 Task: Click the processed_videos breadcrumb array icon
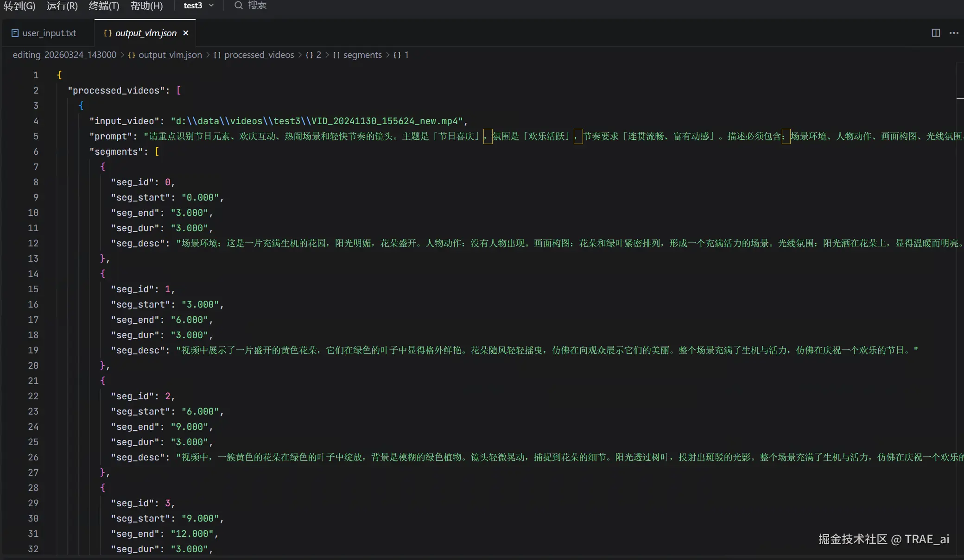217,55
